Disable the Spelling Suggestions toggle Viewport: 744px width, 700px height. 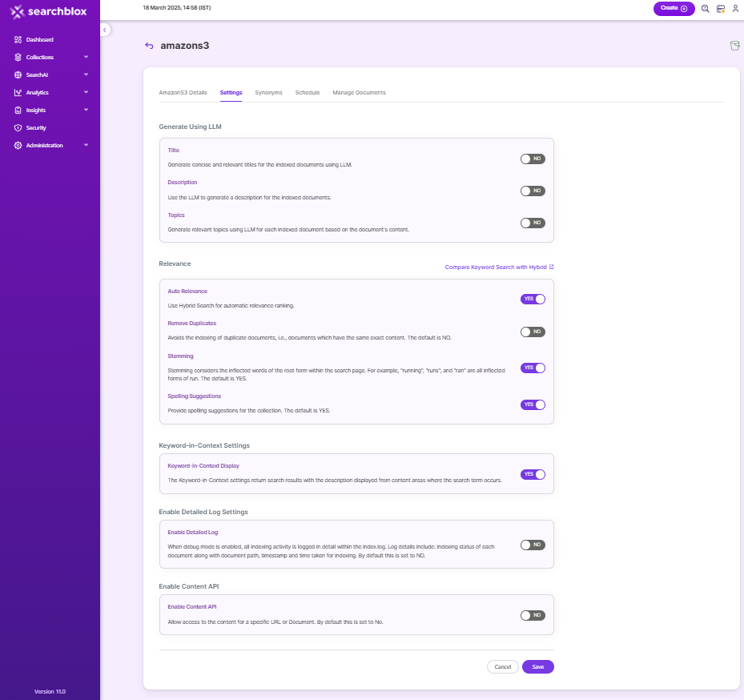(533, 404)
